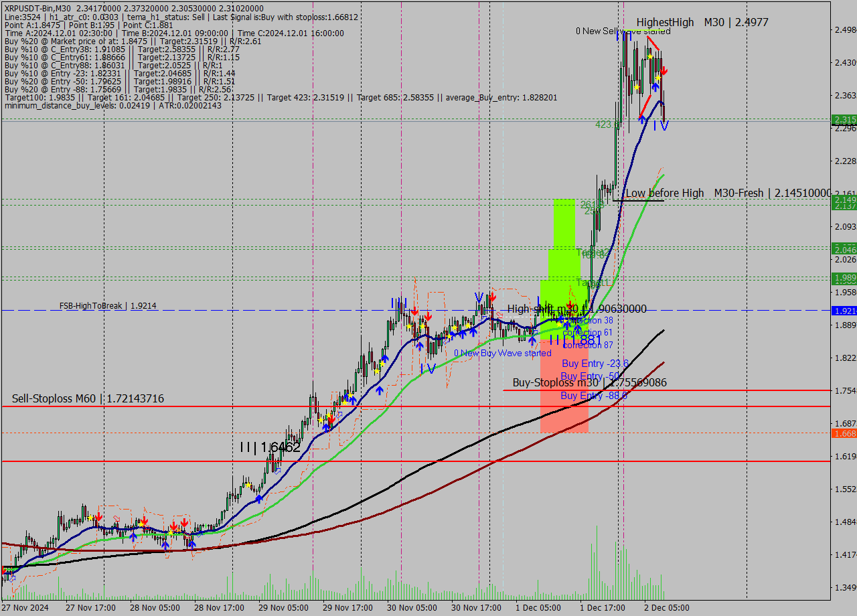The image size is (857, 616).
Task: Click the 'Buy %10 @ C_Entry61' info line
Action: (122, 57)
